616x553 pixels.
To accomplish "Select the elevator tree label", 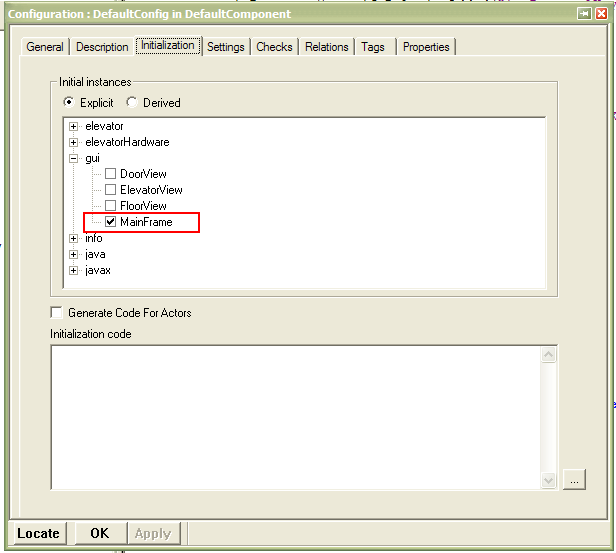I will click(104, 126).
